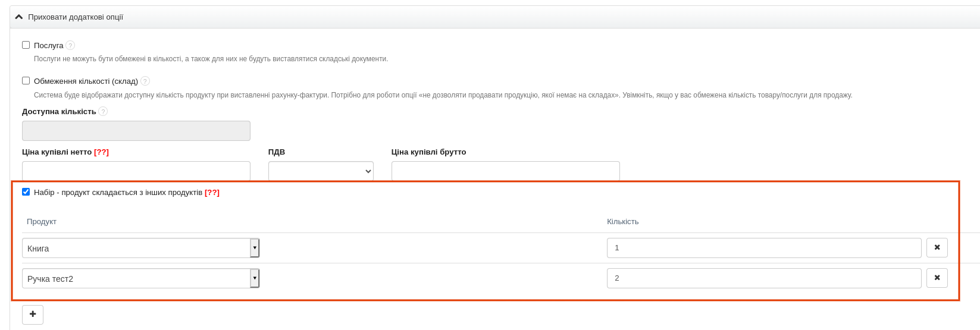Click the Продукт column header
This screenshot has width=980, height=330.
[x=42, y=222]
